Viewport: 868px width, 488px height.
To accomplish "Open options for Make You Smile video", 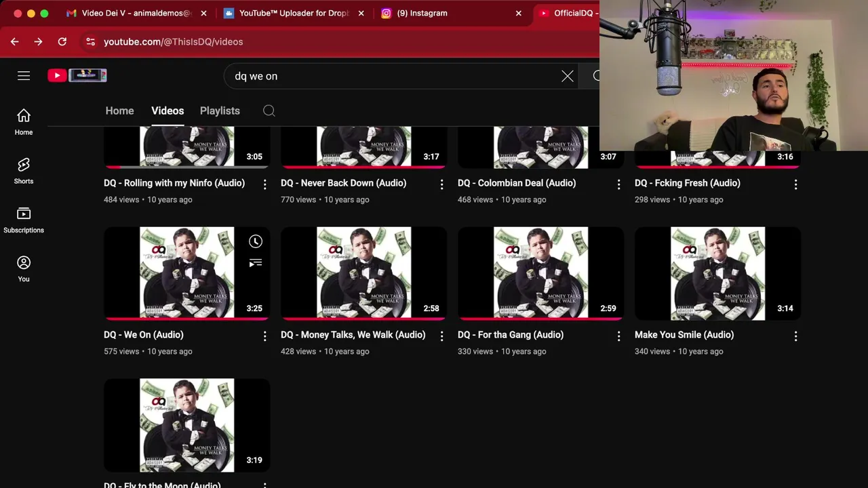I will [x=795, y=335].
